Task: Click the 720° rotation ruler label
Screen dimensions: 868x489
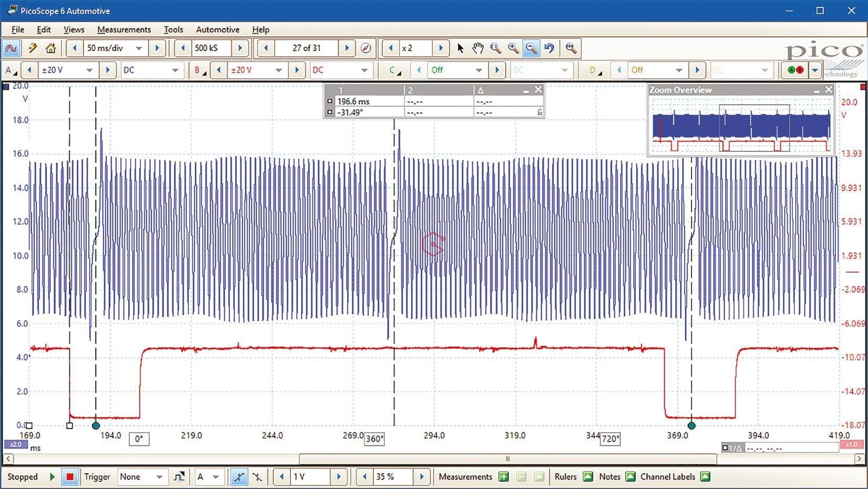Action: [x=610, y=439]
